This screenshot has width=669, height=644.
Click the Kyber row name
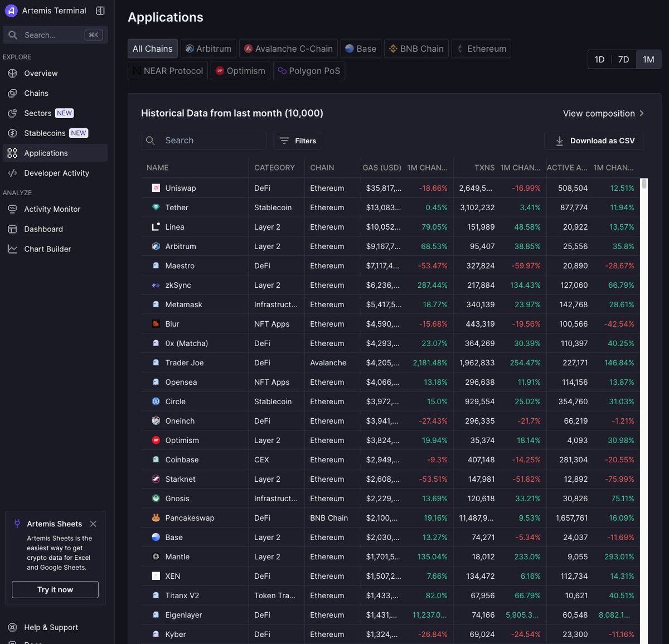tap(176, 635)
